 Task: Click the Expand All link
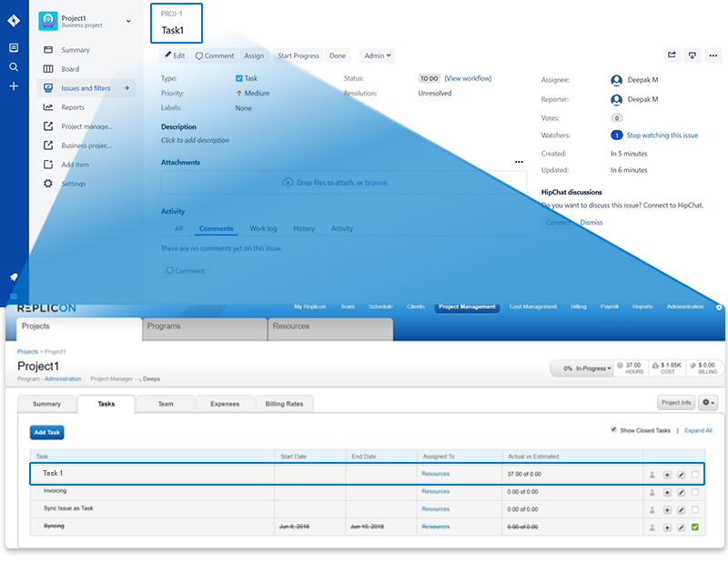[x=698, y=431]
